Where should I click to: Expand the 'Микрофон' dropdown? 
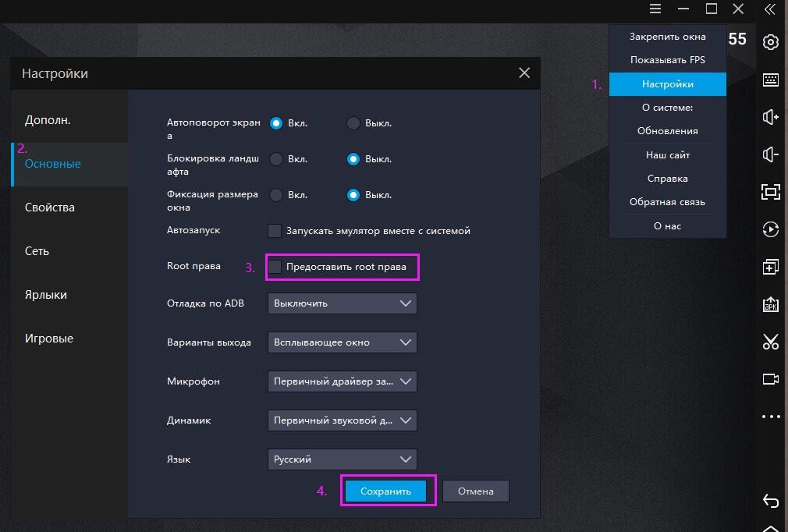[342, 381]
